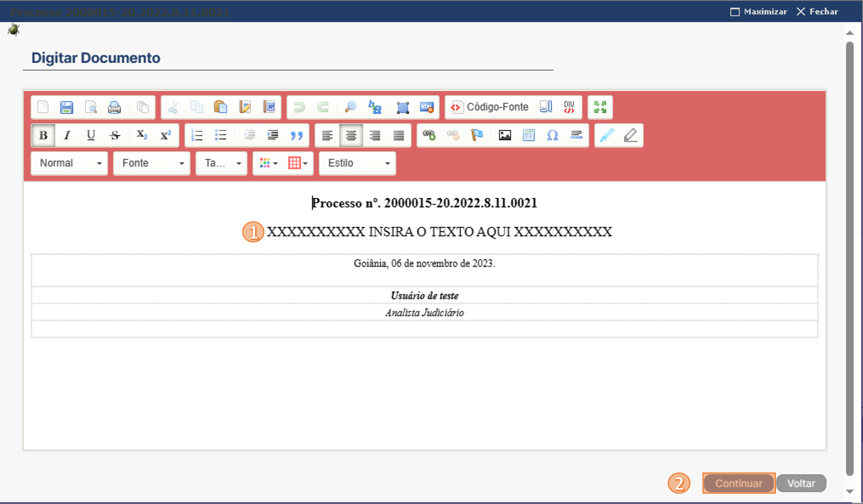863x504 pixels.
Task: Insert a special character with the omega icon
Action: [552, 135]
